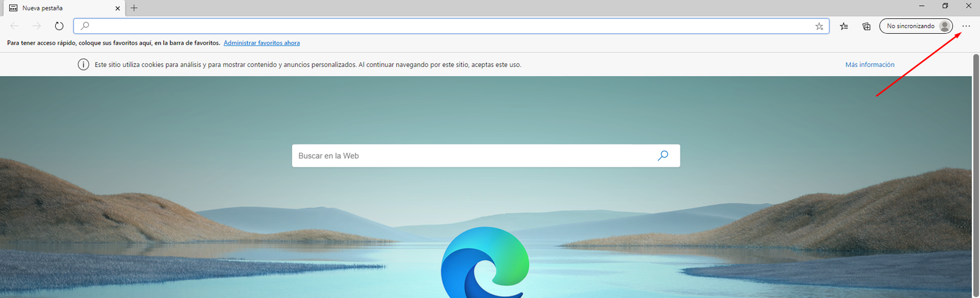Open the Collections icon
The image size is (980, 298).
click(x=866, y=26)
